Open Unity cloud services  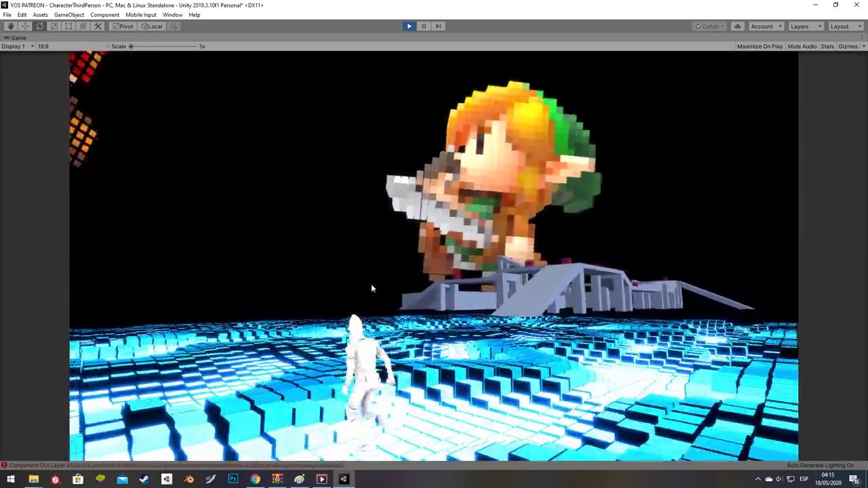tap(737, 26)
